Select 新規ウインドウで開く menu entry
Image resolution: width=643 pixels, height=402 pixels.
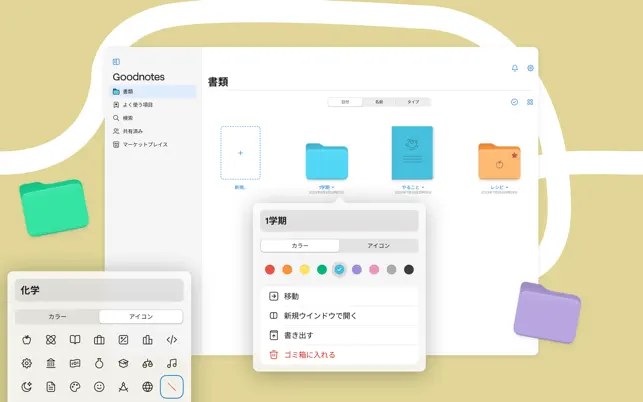[340, 316]
